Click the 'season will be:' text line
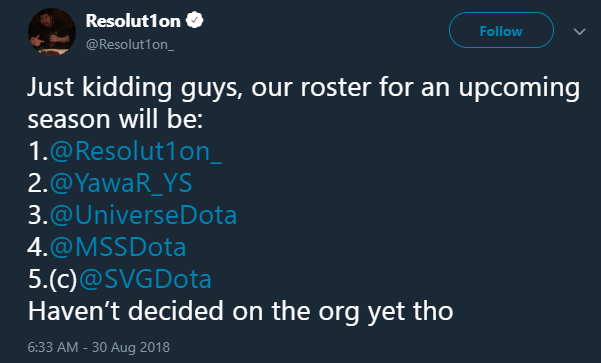This screenshot has width=601, height=363. coord(115,119)
